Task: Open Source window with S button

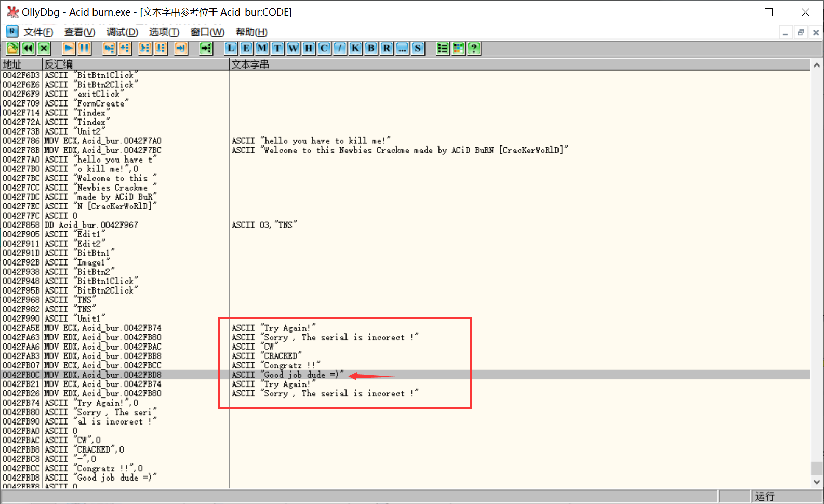Action: coord(418,48)
